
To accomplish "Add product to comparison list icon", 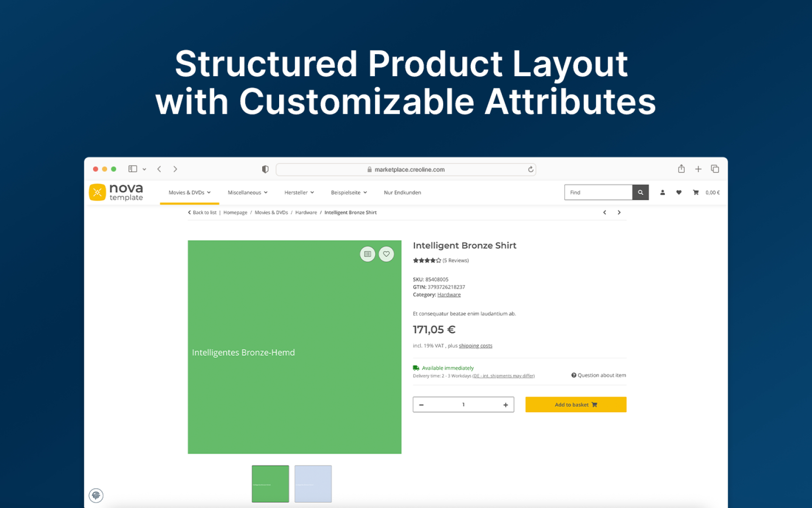I will (367, 254).
